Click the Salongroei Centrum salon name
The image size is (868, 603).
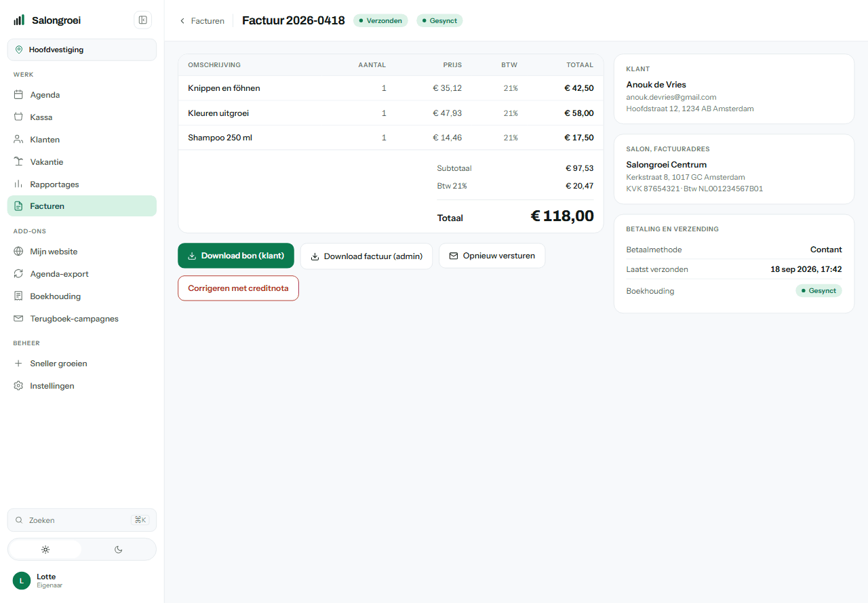coord(667,165)
